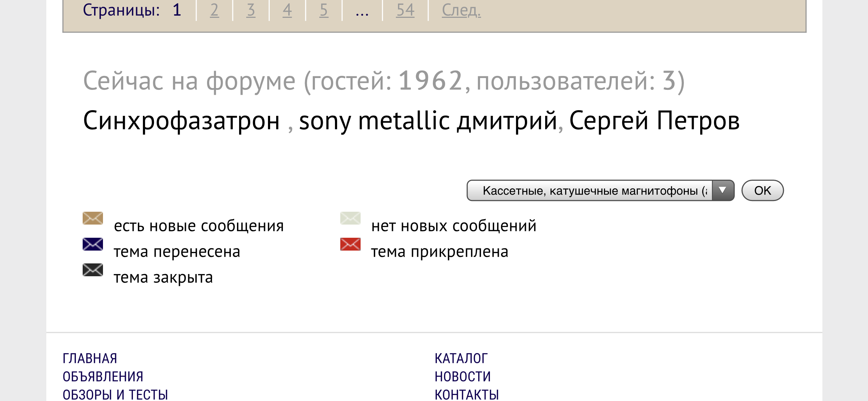Jump to page 5 in the pagination

pyautogui.click(x=324, y=10)
